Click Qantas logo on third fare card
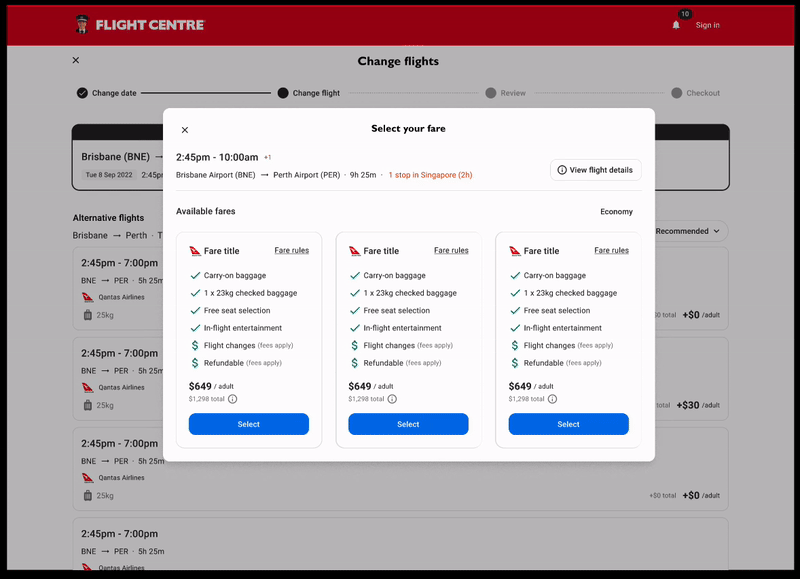Screen dimensions: 800x579 click(515, 250)
